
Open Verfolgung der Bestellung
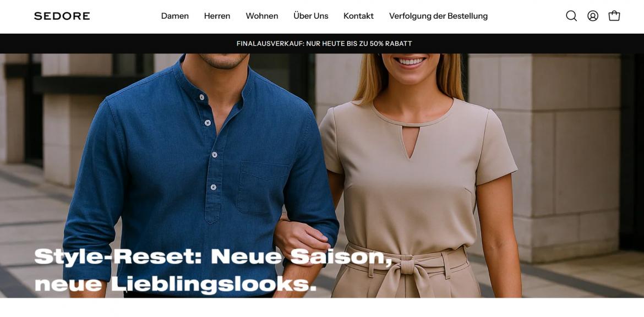pos(438,16)
